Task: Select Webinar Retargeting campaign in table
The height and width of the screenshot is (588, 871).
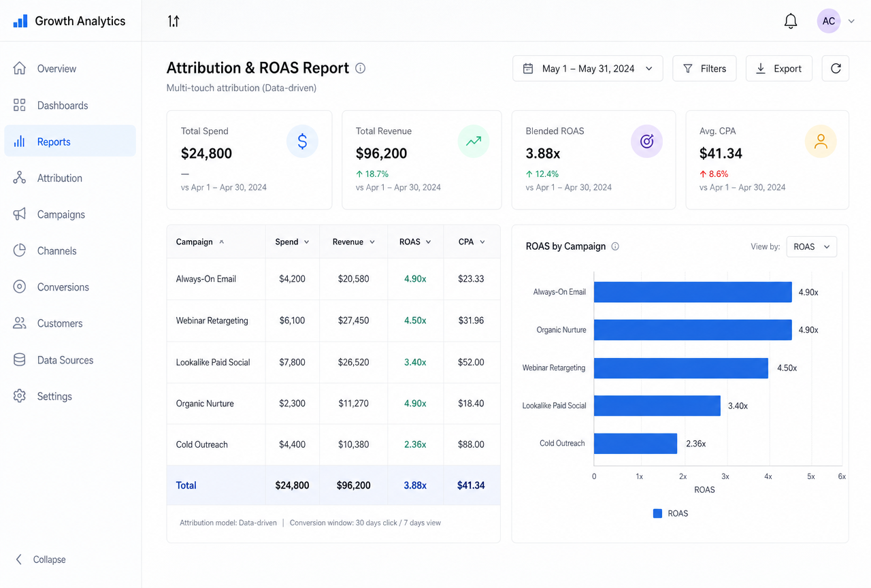Action: [x=212, y=321]
